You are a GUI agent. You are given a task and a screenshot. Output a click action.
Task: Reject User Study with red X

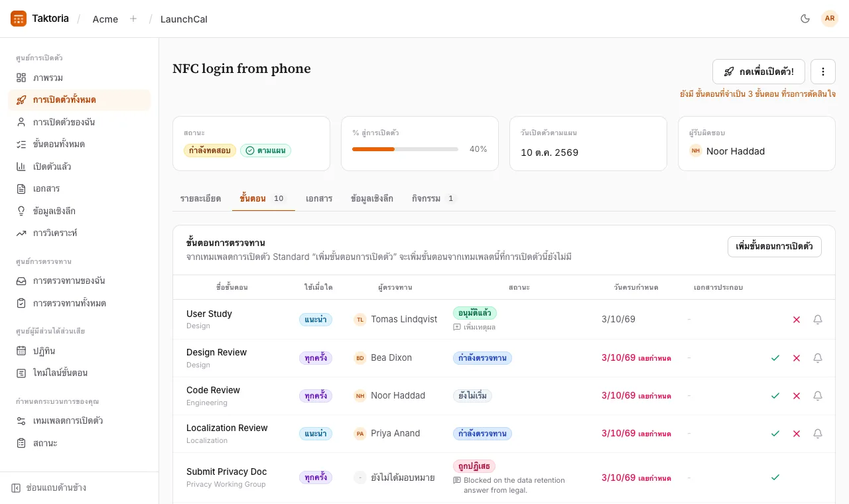797,320
